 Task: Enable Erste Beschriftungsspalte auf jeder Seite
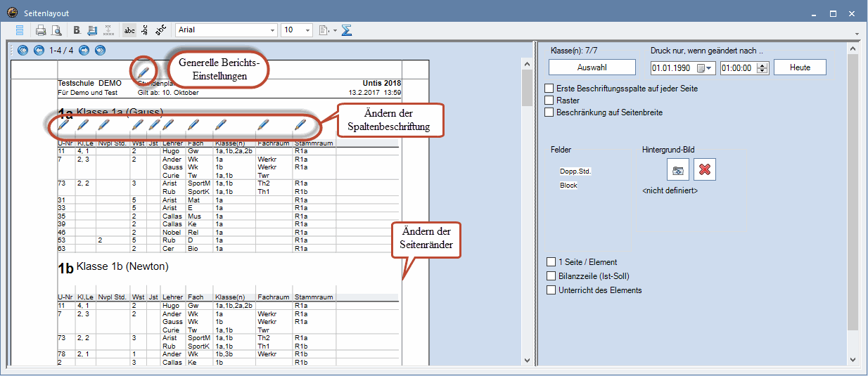[x=549, y=89]
